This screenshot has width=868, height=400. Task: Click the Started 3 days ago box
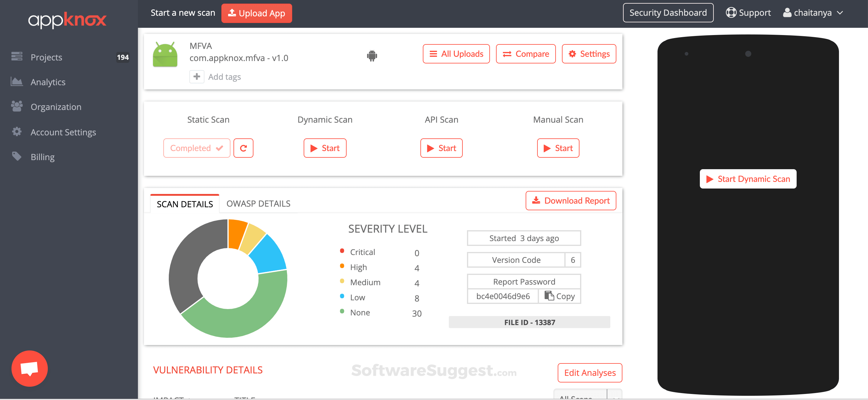(524, 238)
